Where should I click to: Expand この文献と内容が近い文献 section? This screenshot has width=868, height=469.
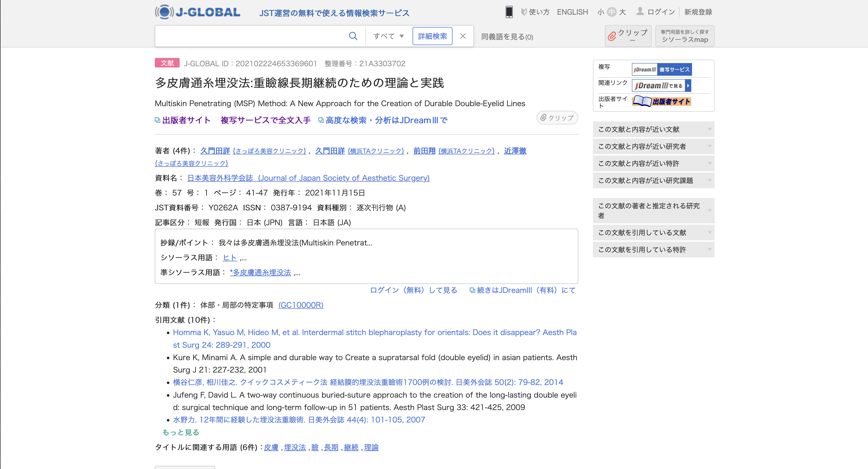coord(653,130)
